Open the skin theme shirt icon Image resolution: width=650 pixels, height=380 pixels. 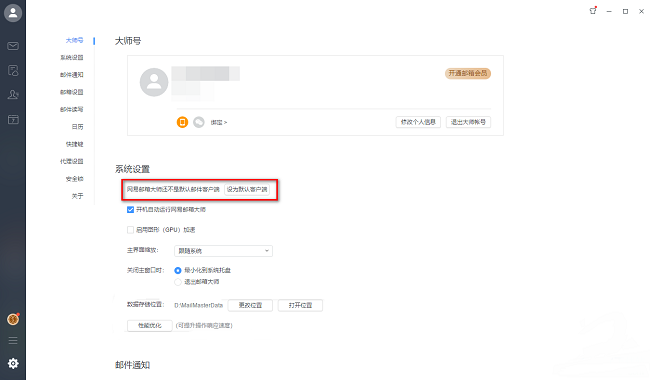[593, 11]
